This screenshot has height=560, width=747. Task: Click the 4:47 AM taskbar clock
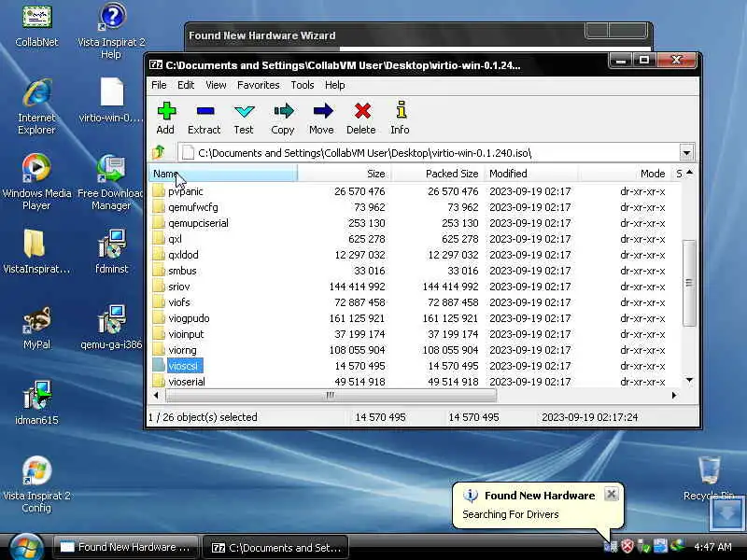[712, 547]
